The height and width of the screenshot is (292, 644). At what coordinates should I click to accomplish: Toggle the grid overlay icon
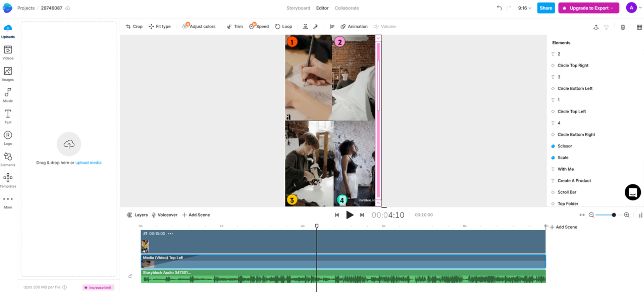pyautogui.click(x=639, y=27)
